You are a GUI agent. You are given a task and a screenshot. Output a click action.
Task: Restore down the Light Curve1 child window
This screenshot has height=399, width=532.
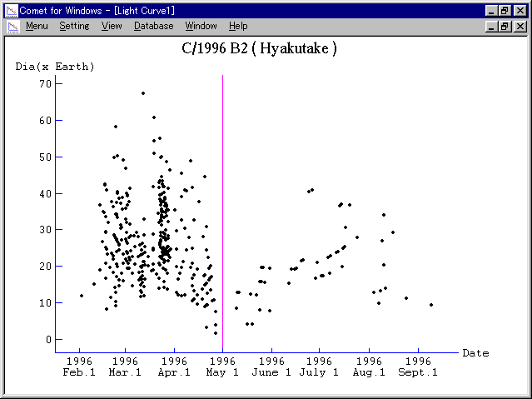[x=505, y=26]
